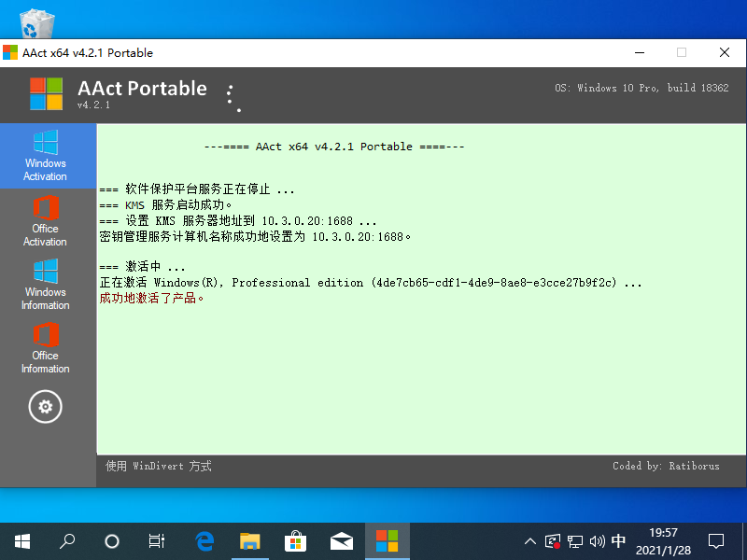Open the Mail app from the taskbar
This screenshot has width=747, height=560.
tap(342, 540)
